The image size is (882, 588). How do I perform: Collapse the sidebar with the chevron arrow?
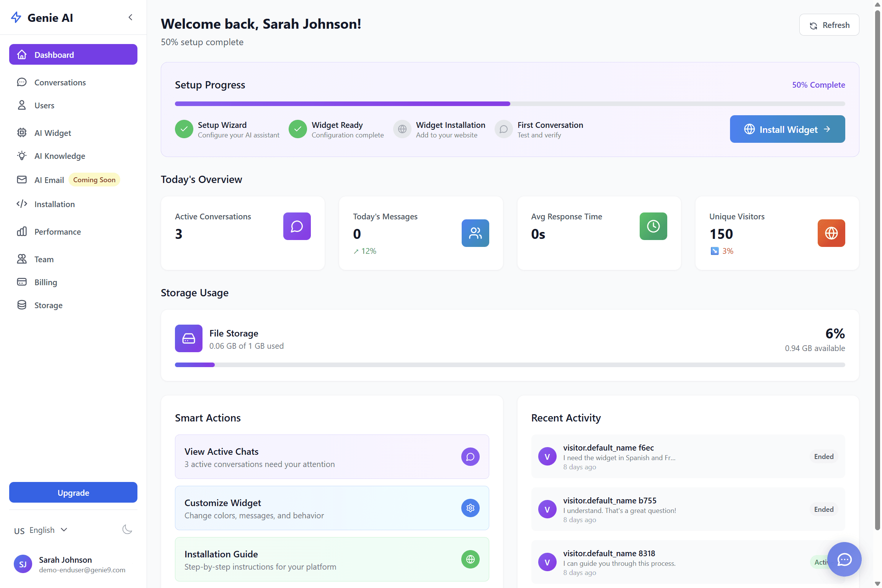coord(131,17)
